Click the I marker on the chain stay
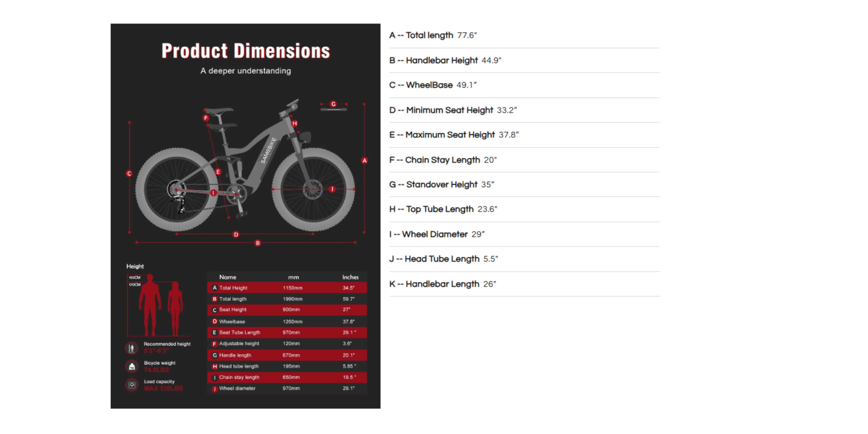Viewport: 868px width, 434px height. click(213, 193)
